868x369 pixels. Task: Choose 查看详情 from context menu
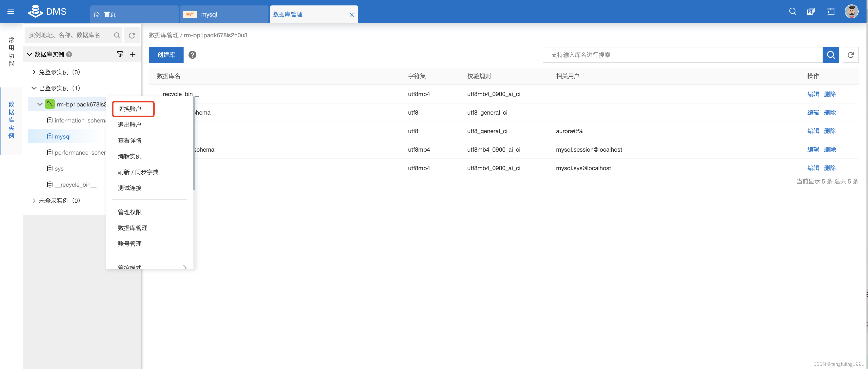pyautogui.click(x=130, y=141)
